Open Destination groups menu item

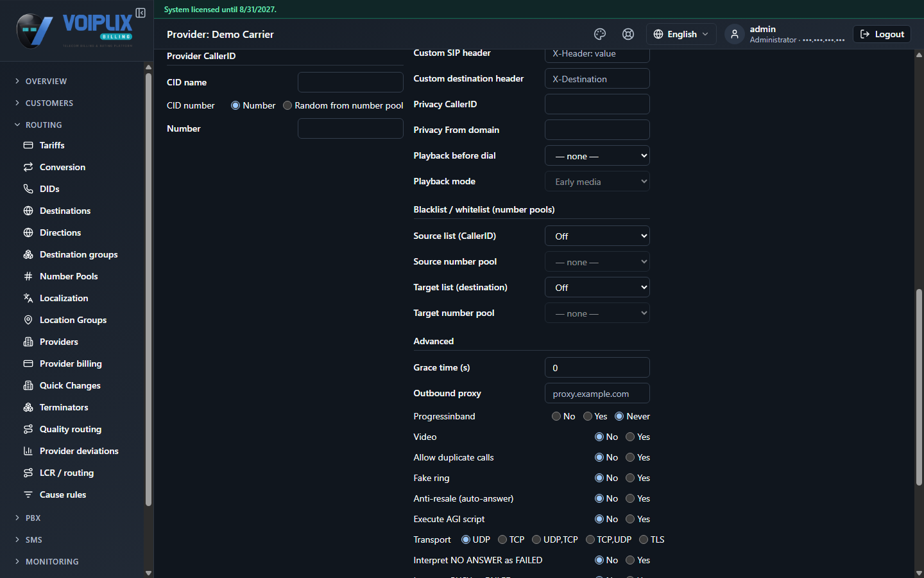tap(78, 254)
